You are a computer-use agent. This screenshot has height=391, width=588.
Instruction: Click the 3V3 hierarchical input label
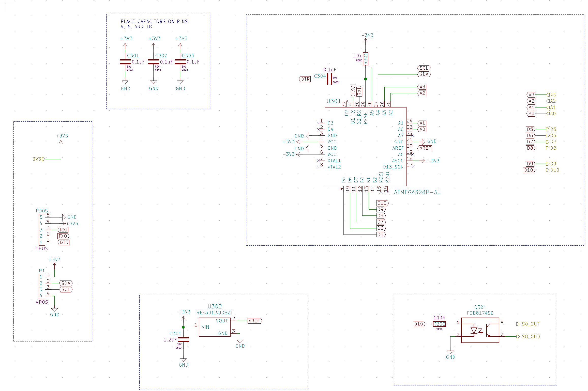38,159
